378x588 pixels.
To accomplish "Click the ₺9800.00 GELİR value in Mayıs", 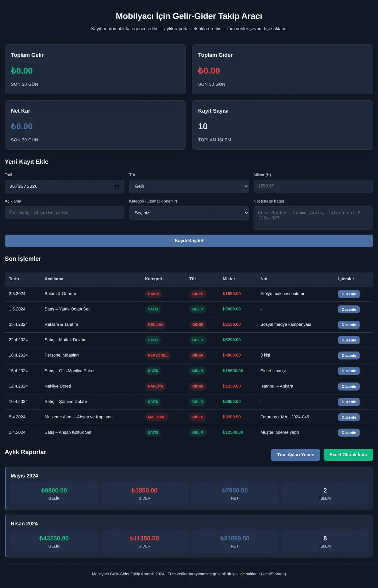I will pos(54,491).
